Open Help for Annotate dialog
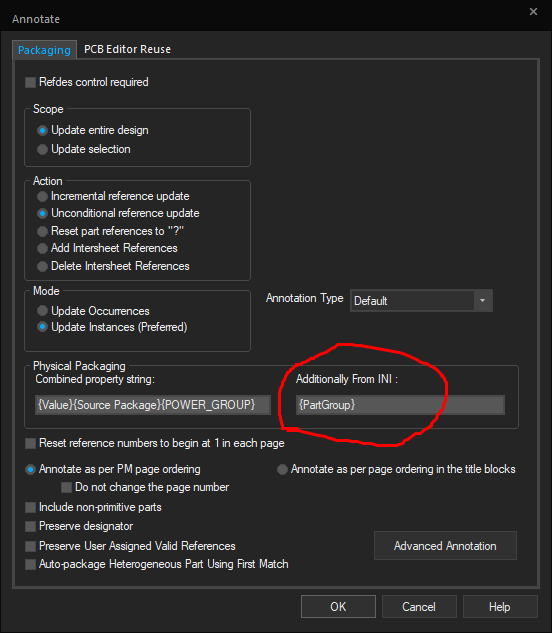The width and height of the screenshot is (552, 633). coord(500,606)
